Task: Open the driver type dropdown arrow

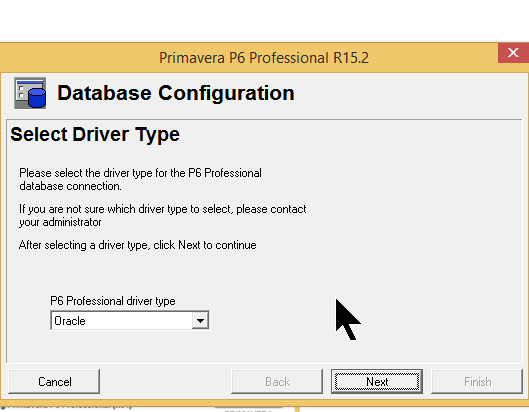Action: tap(200, 321)
